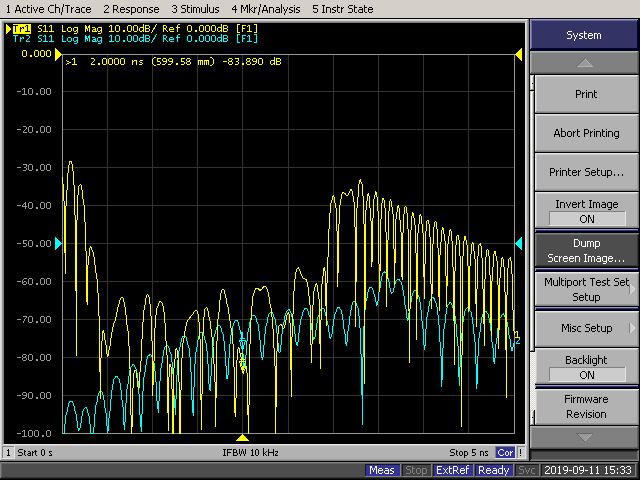This screenshot has width=640, height=480.
Task: Click the yellow marker 1 triangle on the time axis
Action: (x=242, y=438)
